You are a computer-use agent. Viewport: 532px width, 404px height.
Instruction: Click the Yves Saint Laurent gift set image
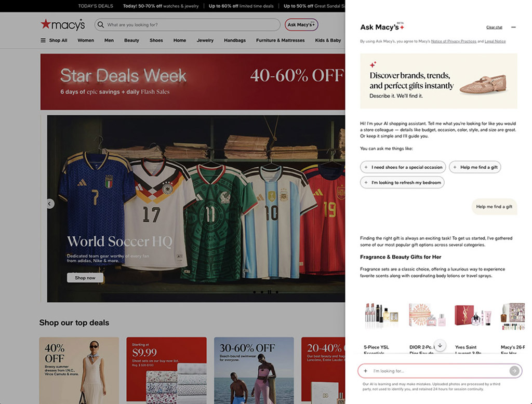(473, 316)
